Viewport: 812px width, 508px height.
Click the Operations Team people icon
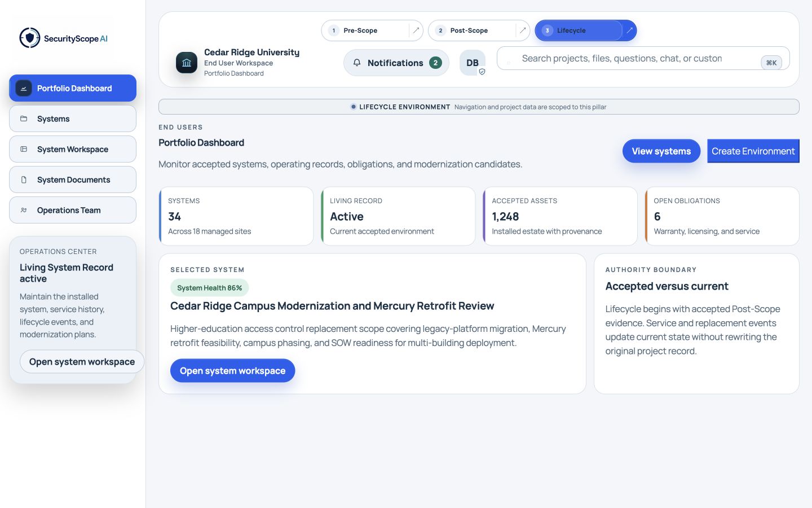click(24, 210)
